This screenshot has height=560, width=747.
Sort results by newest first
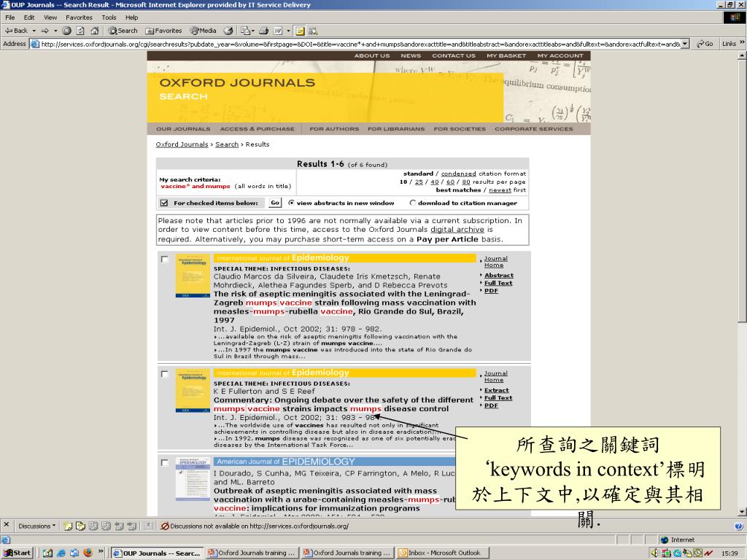click(x=500, y=190)
